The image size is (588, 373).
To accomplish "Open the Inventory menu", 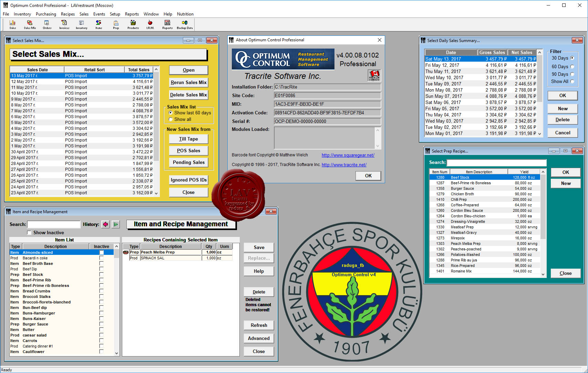I will tap(22, 14).
